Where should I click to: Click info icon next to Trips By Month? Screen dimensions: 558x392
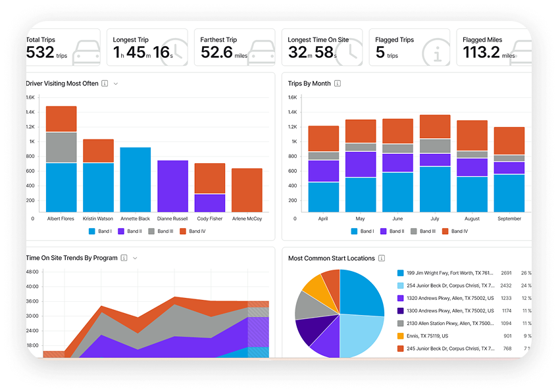click(338, 84)
